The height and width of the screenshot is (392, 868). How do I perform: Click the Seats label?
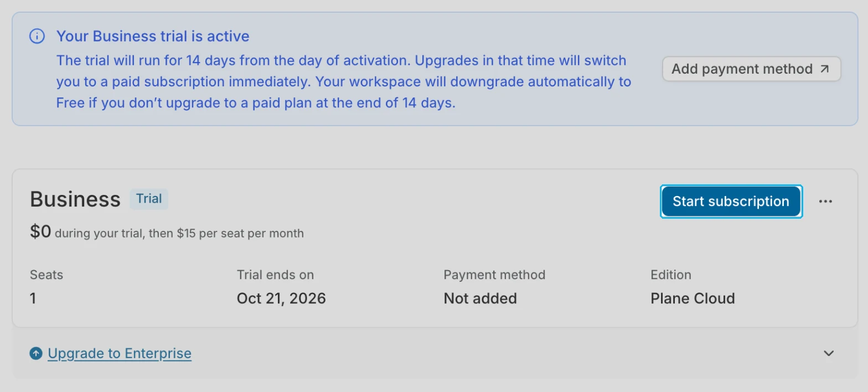pyautogui.click(x=46, y=275)
